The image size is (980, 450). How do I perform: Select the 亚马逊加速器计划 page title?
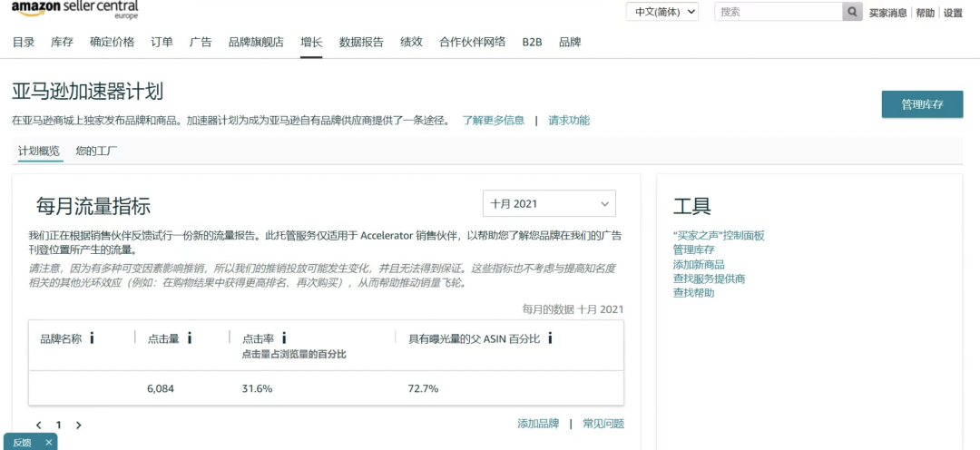pos(87,92)
